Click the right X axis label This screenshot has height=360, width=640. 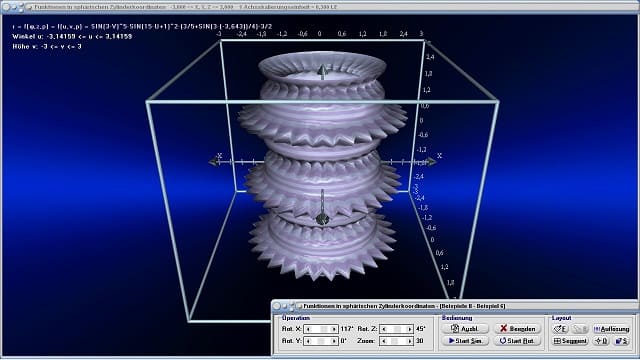440,156
